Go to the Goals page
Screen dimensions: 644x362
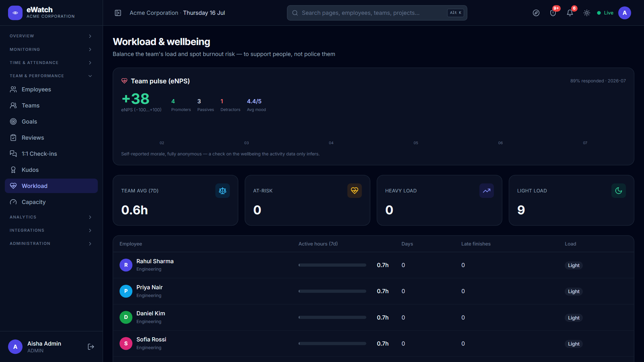(51, 122)
